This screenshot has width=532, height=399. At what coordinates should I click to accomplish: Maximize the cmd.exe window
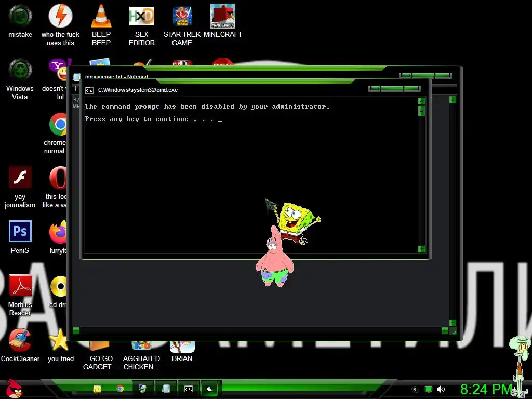point(392,89)
